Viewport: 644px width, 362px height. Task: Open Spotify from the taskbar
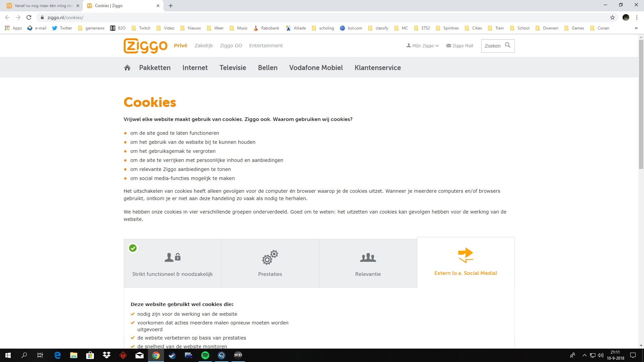pos(205,355)
